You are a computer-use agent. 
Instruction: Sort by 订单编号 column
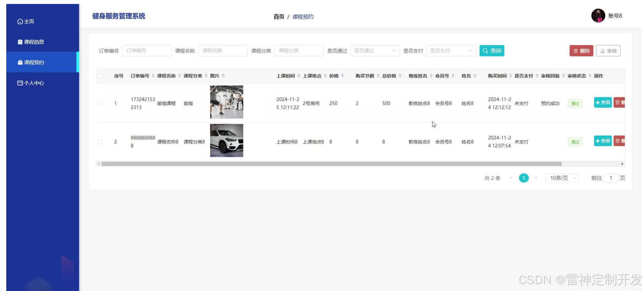(153, 76)
